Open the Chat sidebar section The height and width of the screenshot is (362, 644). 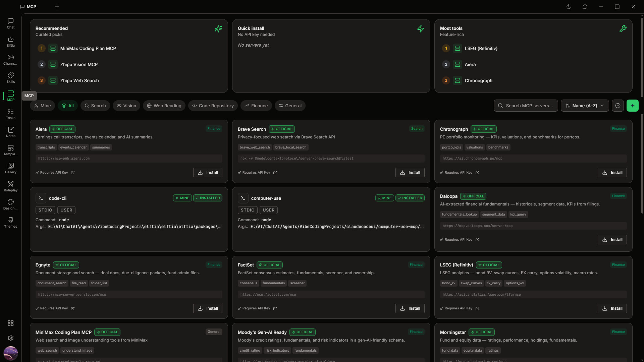click(11, 23)
